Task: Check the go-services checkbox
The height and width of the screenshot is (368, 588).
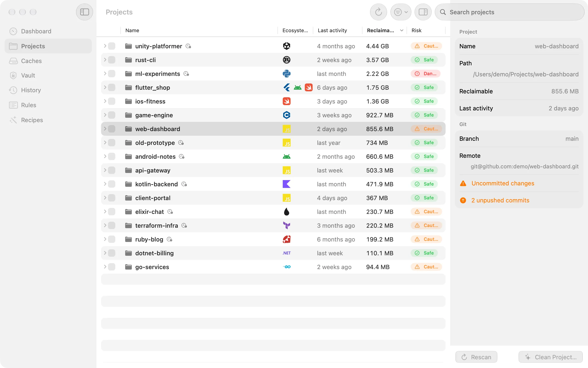Action: (x=112, y=267)
